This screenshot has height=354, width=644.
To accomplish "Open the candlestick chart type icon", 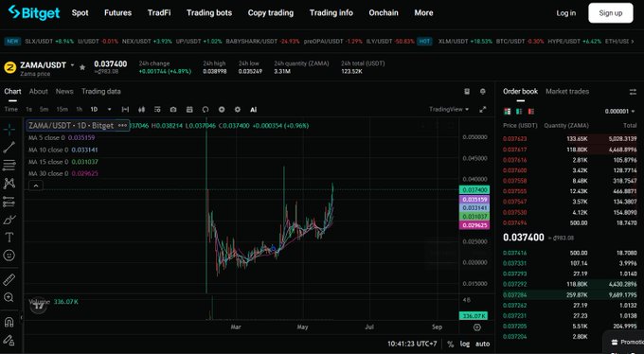I will coord(142,110).
